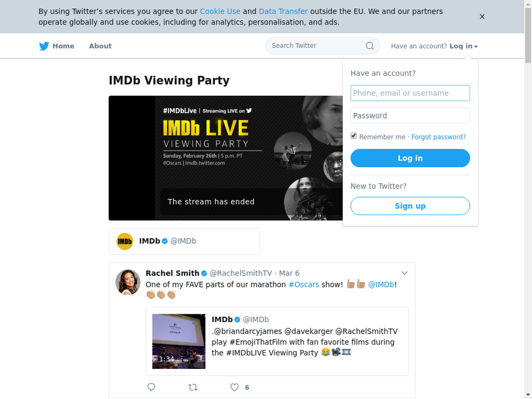The image size is (532, 399).
Task: Toggle the Remember me checkbox
Action: pyautogui.click(x=353, y=136)
